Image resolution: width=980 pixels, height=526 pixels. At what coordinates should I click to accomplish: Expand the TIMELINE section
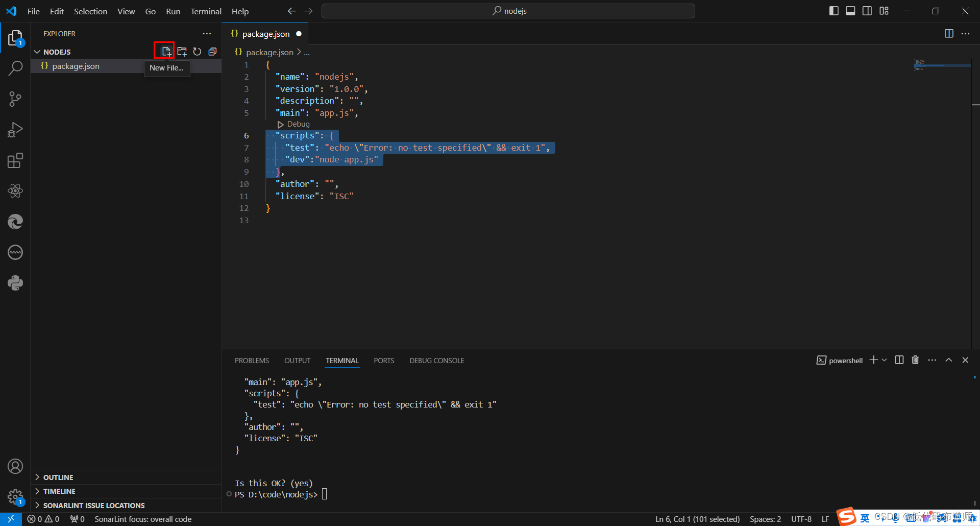(x=127, y=491)
